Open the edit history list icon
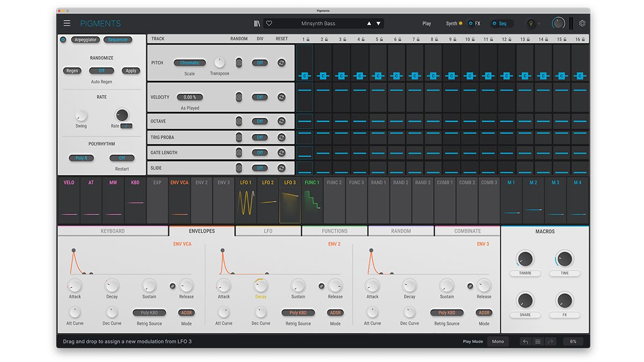Viewport: 644px width, 362px height. click(x=538, y=342)
